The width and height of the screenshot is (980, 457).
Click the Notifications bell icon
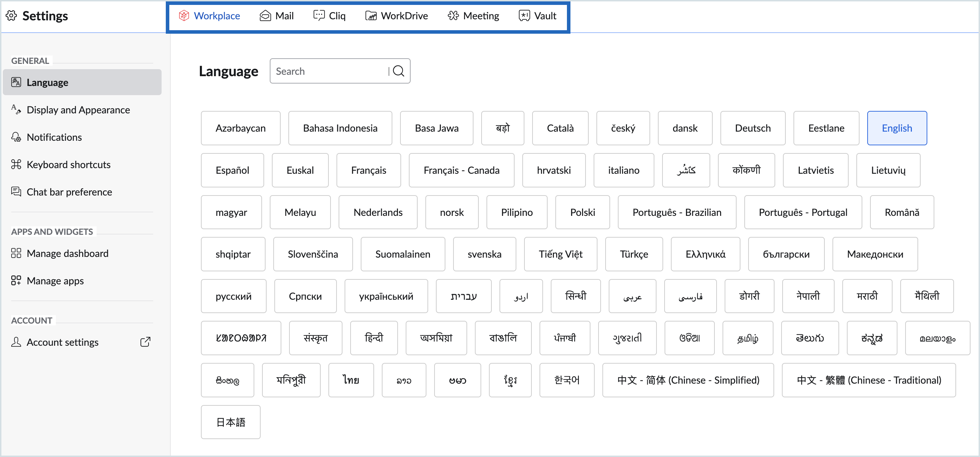pyautogui.click(x=16, y=137)
